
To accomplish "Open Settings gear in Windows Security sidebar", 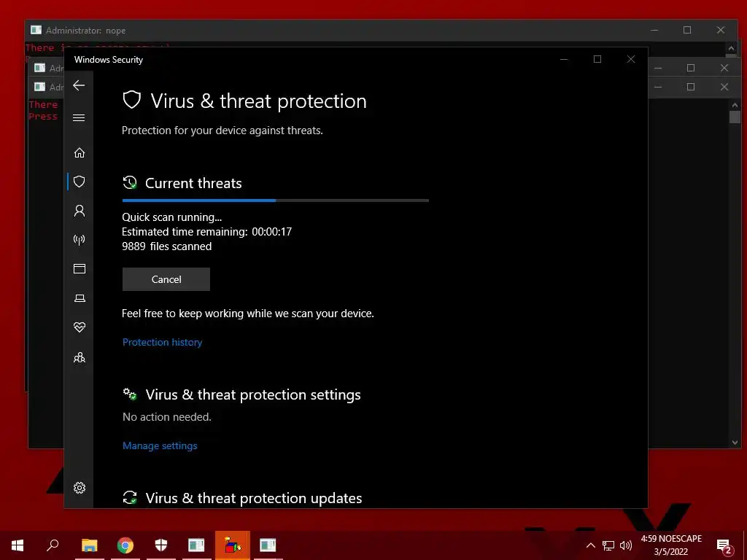I will pos(79,488).
